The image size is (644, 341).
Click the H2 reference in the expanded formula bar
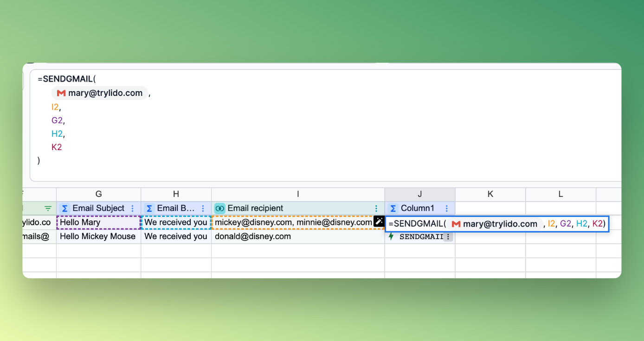tap(57, 134)
